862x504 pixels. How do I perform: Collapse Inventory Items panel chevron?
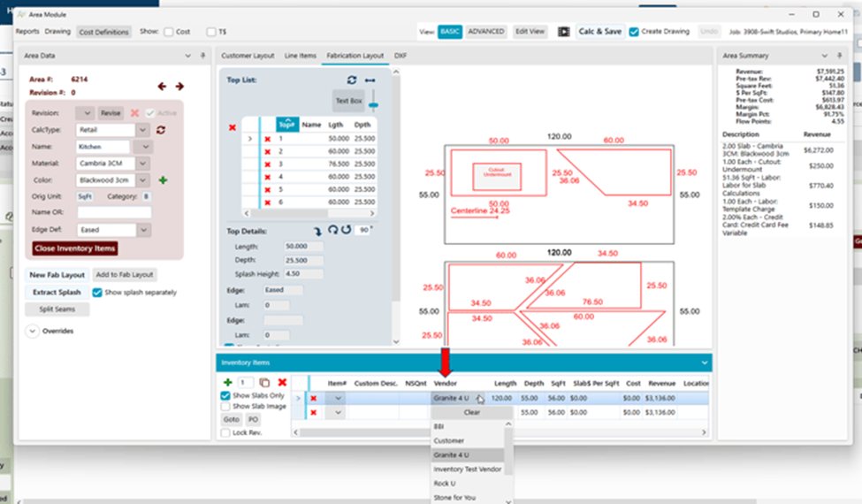point(705,363)
